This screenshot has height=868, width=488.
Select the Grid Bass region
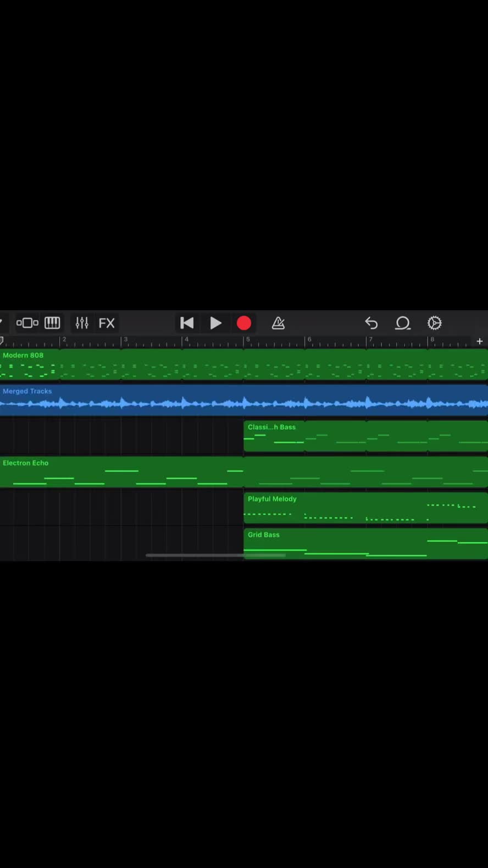[365, 543]
